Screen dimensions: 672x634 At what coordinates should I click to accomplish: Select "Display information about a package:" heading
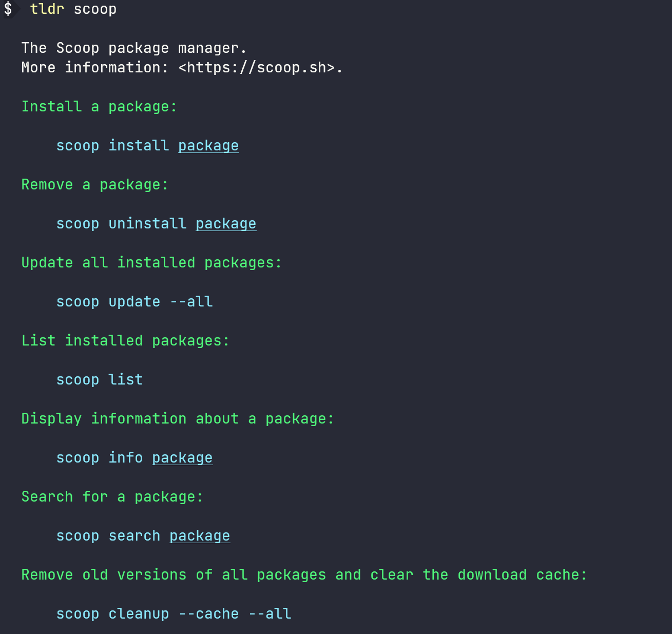coord(178,418)
